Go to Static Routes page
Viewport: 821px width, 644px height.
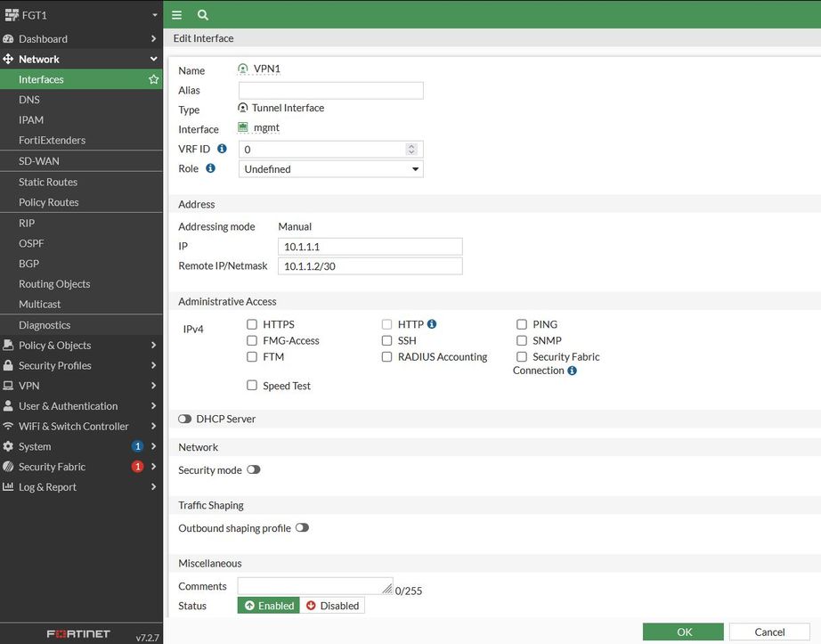(48, 182)
